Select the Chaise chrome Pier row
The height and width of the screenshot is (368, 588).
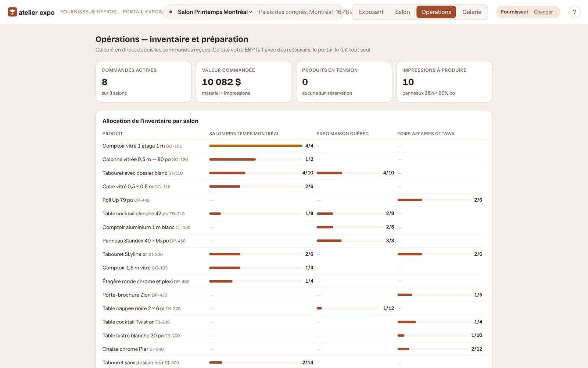[294, 349]
